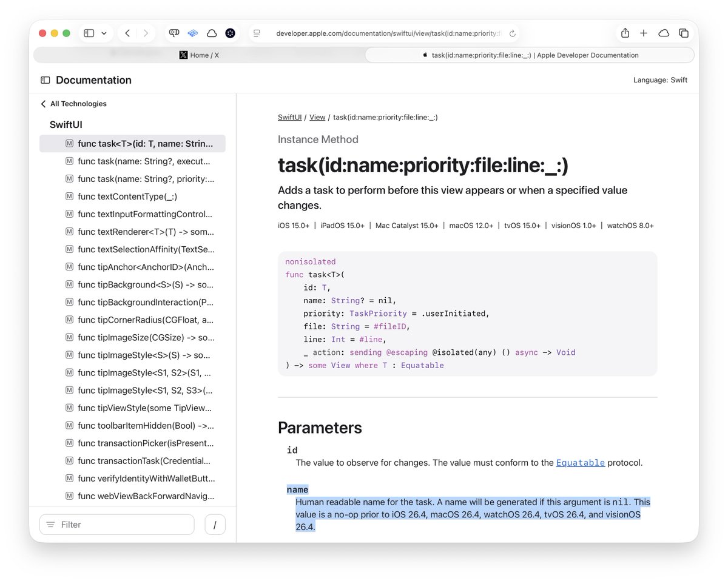
Task: Click the method icon next to textRenderer
Action: click(69, 232)
